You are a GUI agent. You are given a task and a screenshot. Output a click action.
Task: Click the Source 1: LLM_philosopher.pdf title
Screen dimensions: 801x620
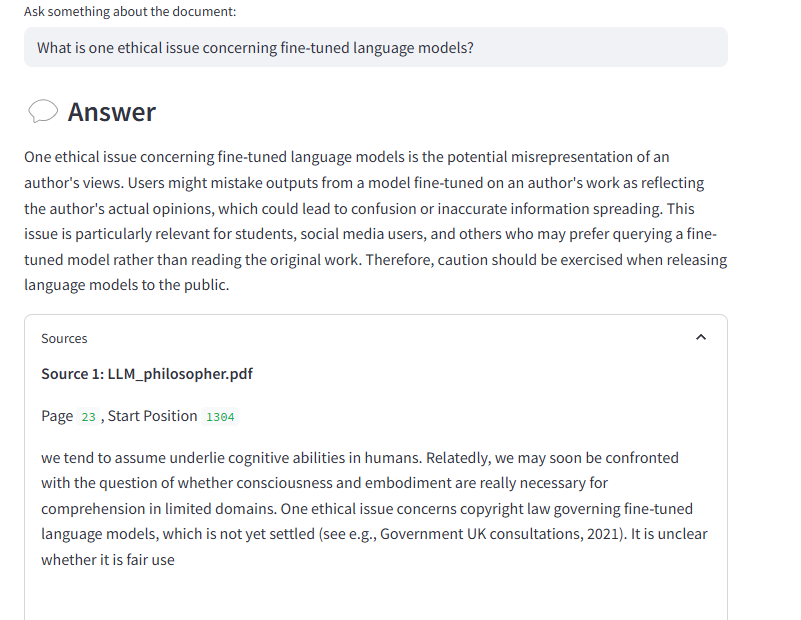(146, 374)
